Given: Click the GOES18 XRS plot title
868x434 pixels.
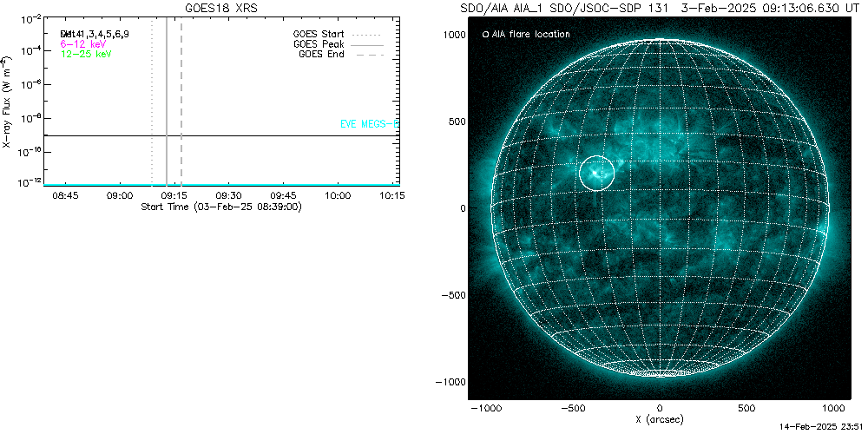Looking at the screenshot, I should tap(221, 9).
